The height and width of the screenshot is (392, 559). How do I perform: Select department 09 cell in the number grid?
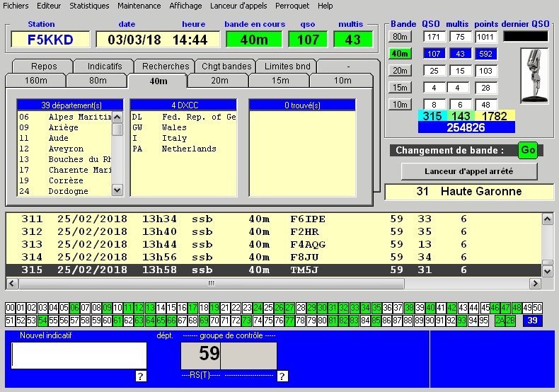tap(107, 308)
